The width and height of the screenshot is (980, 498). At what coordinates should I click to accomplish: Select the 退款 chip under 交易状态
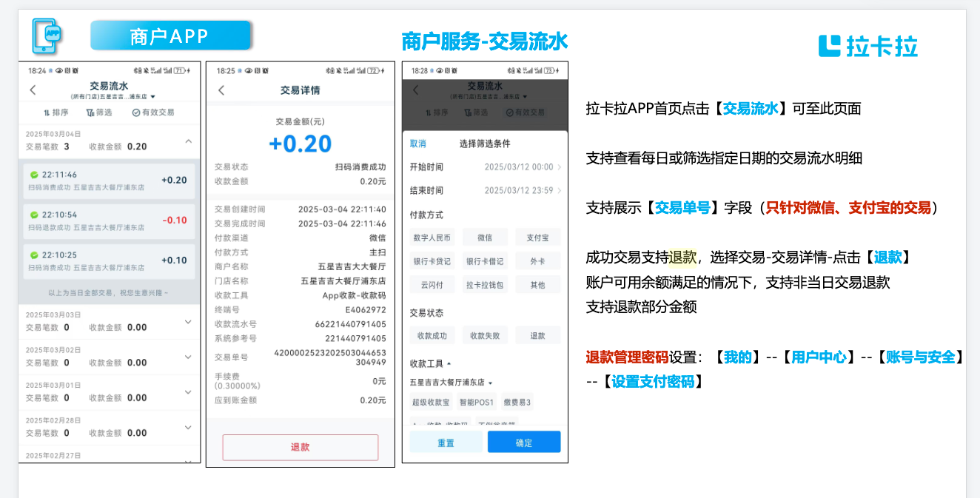(x=538, y=335)
